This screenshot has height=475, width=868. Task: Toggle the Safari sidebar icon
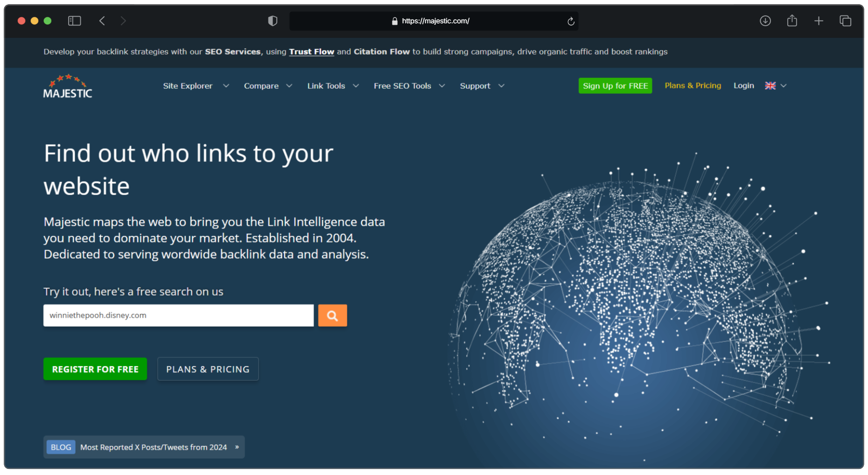[75, 21]
